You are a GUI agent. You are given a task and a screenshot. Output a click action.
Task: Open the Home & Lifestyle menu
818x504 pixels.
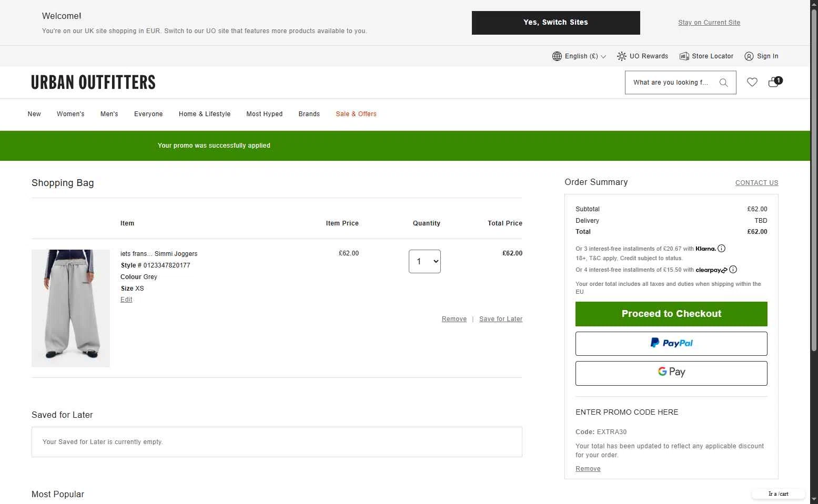pyautogui.click(x=205, y=114)
